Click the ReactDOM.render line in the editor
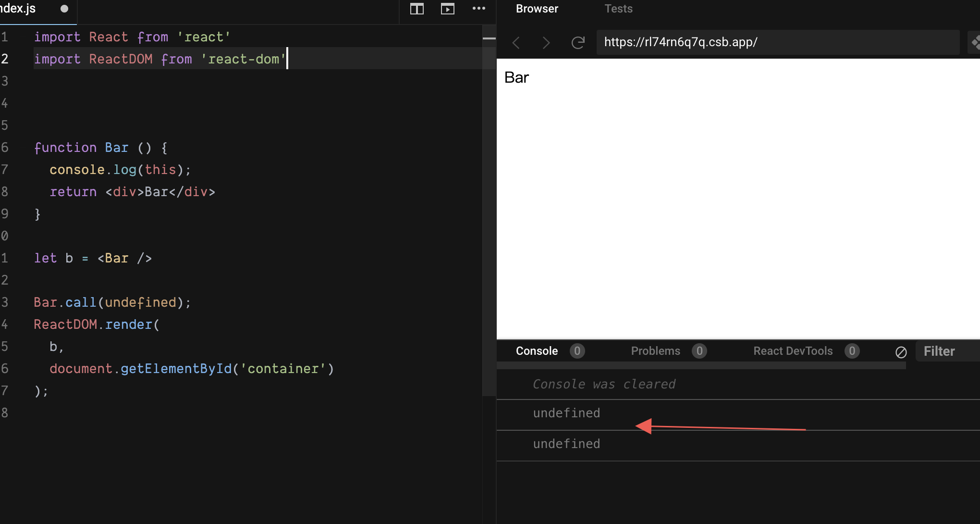The height and width of the screenshot is (524, 980). pyautogui.click(x=96, y=324)
